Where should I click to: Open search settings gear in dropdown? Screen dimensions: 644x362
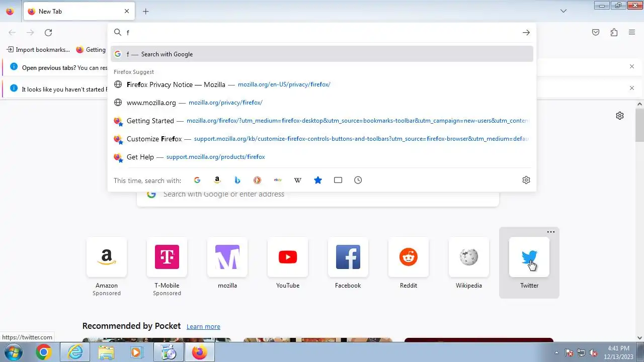click(526, 180)
